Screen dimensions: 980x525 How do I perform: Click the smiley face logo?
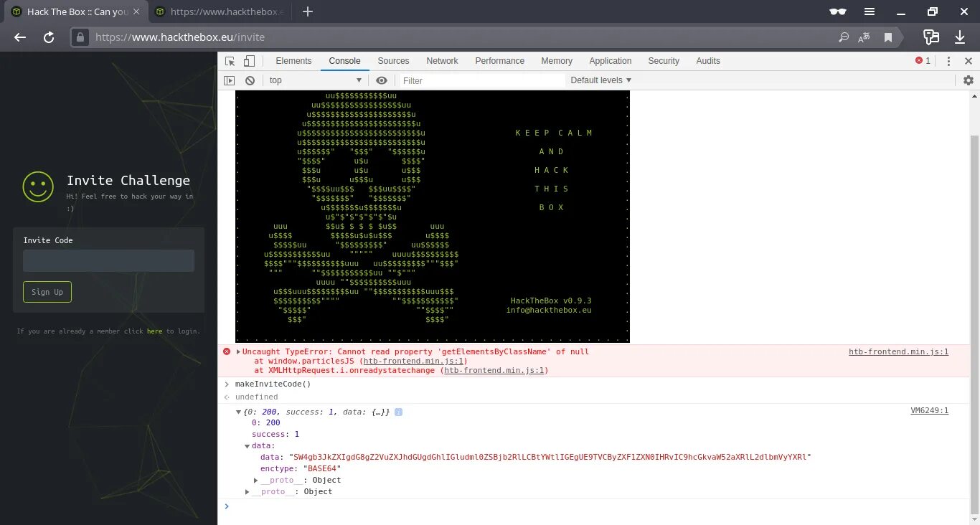[x=38, y=186]
